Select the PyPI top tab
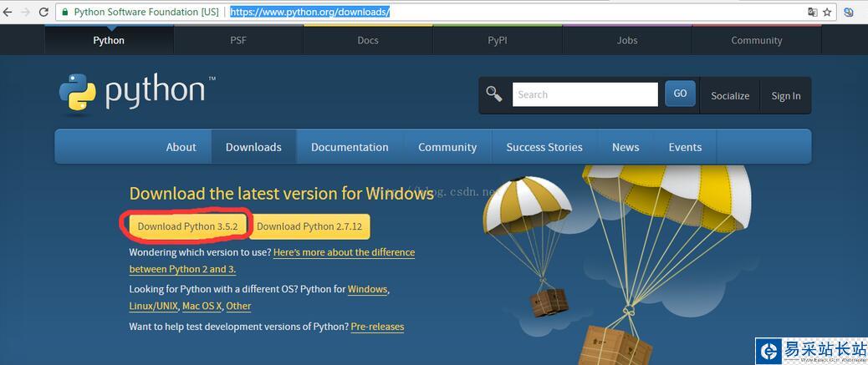The image size is (868, 365). coord(498,40)
